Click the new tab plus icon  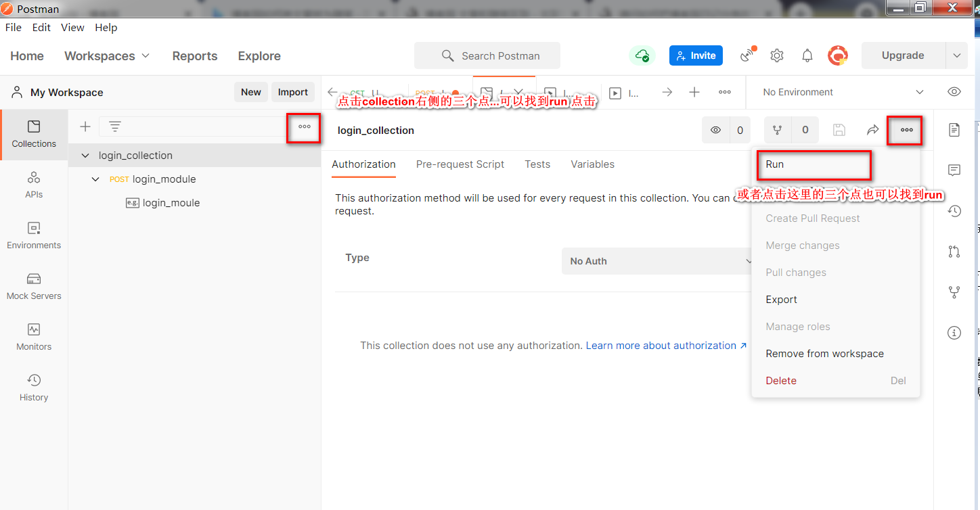(x=694, y=92)
